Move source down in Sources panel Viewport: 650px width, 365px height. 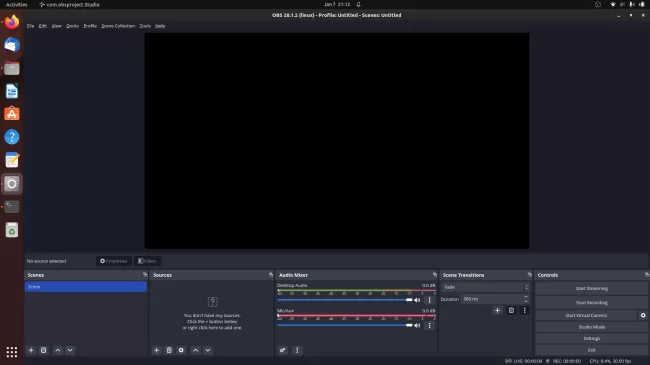tap(208, 350)
